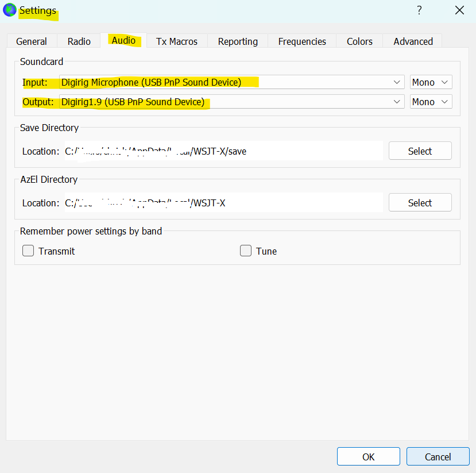Open the Radio tab

pyautogui.click(x=79, y=41)
